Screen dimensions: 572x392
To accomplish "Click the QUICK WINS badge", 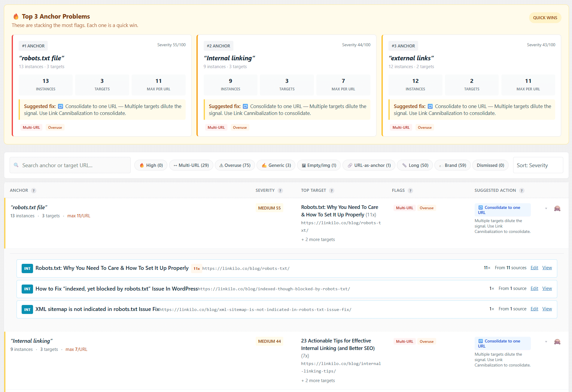I will click(545, 18).
